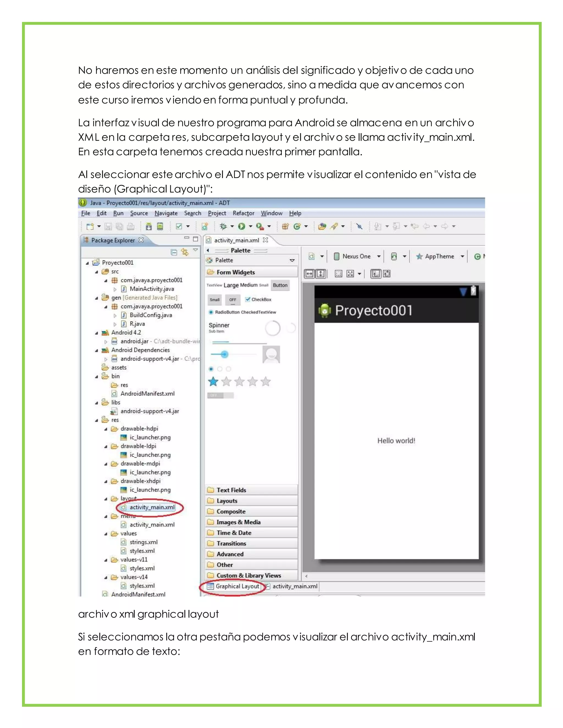Click the green Run icon
The width and height of the screenshot is (563, 728).
coord(241,227)
